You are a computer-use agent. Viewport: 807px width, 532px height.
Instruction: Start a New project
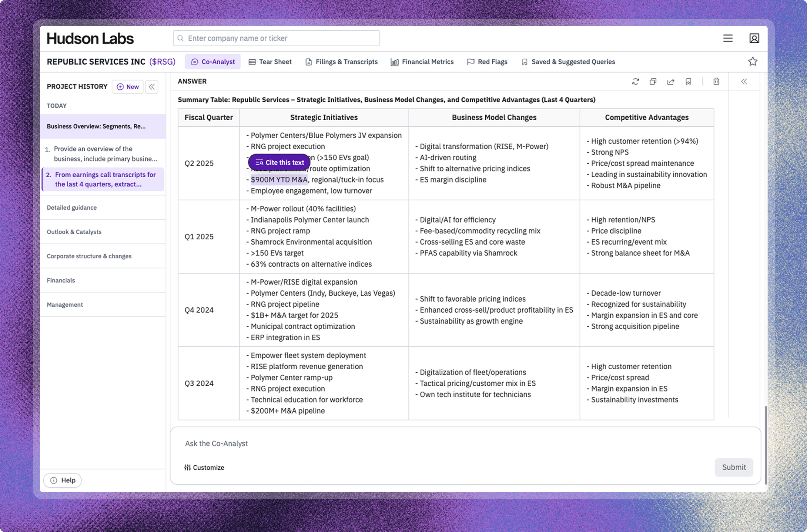(128, 87)
